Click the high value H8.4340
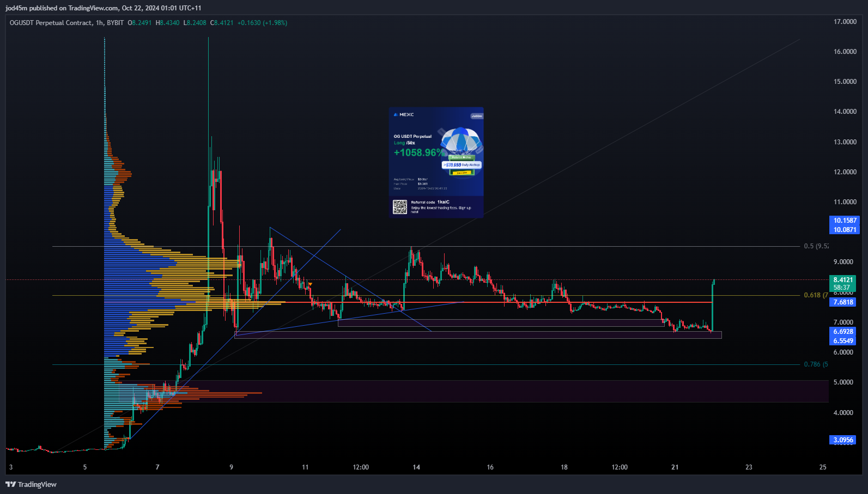The image size is (868, 494). (168, 23)
